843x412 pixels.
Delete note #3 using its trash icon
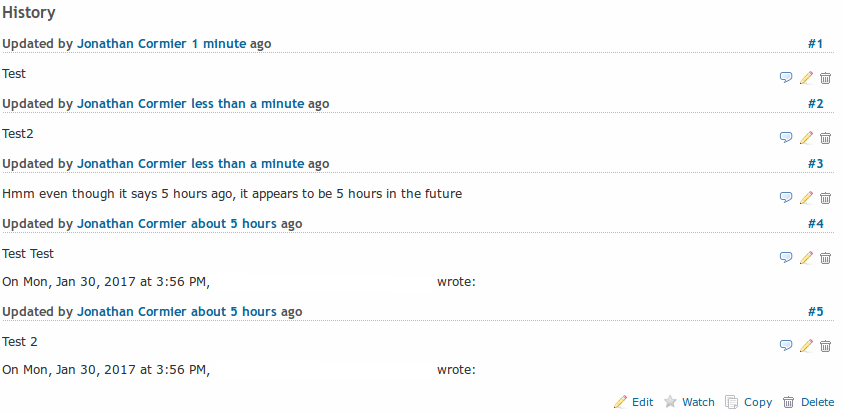point(825,198)
